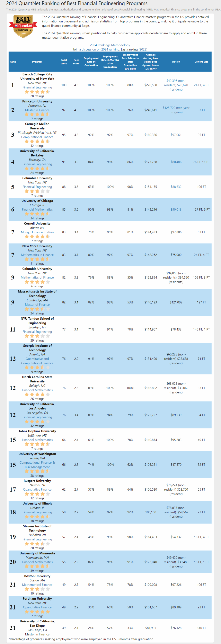Viewport: 221px width, 644px height.
Task: Open the 2023 last ranking link
Action: (x=143, y=49)
